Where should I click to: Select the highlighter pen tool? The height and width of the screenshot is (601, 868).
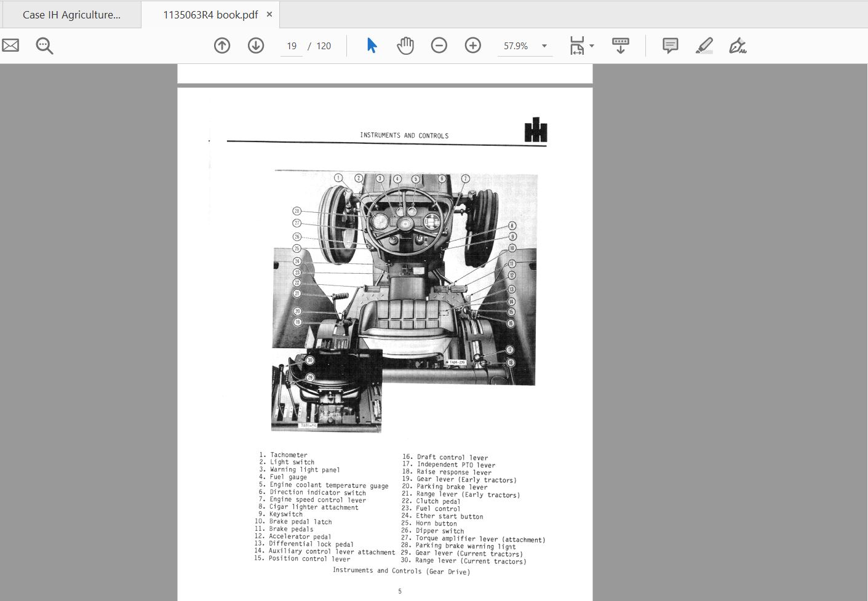704,46
